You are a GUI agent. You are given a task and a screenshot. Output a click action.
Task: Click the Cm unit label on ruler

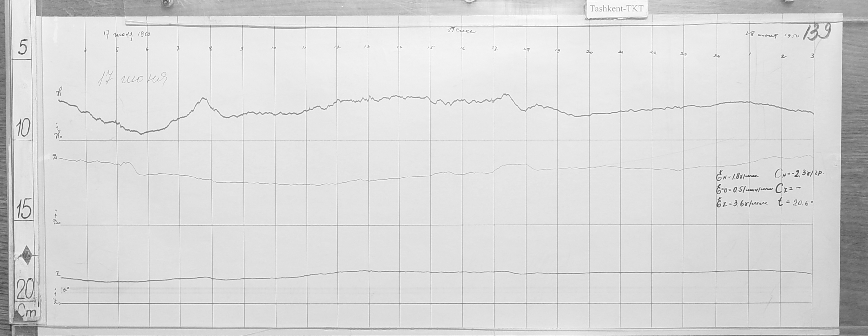tap(26, 312)
